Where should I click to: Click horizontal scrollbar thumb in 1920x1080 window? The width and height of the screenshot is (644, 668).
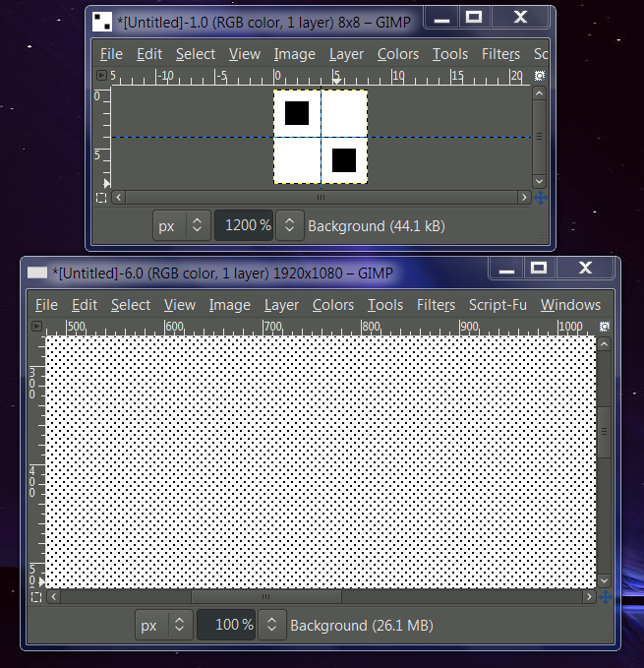[266, 597]
